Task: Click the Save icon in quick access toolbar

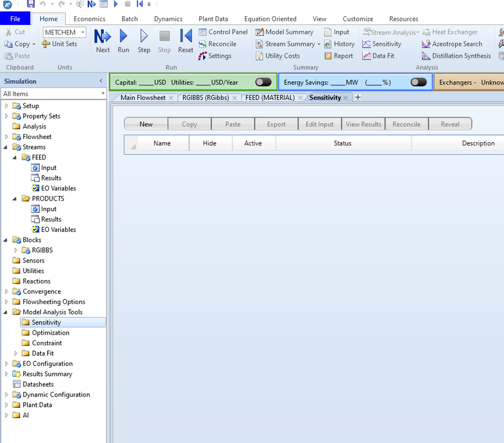Action: click(x=30, y=4)
